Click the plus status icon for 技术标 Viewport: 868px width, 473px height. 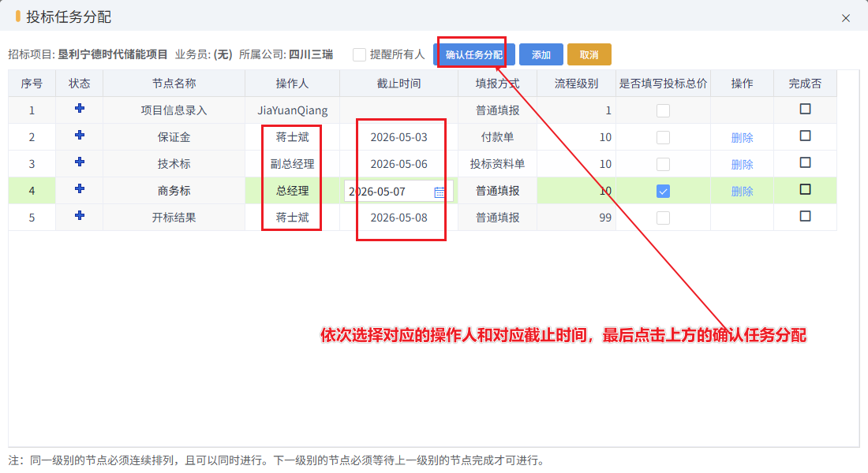(x=80, y=162)
